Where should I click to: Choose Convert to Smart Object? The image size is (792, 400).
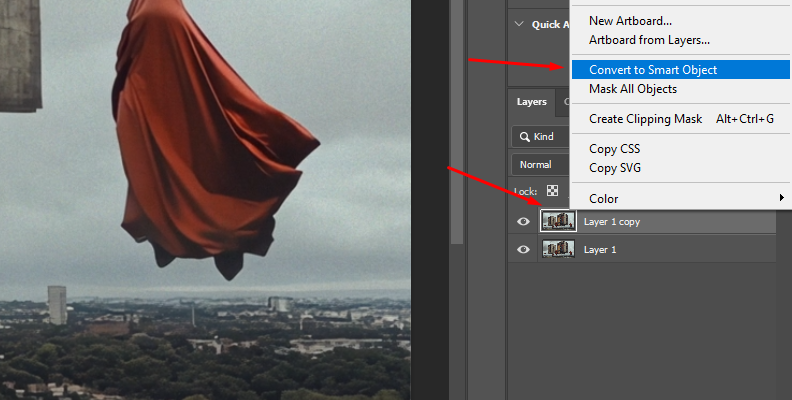coord(652,70)
